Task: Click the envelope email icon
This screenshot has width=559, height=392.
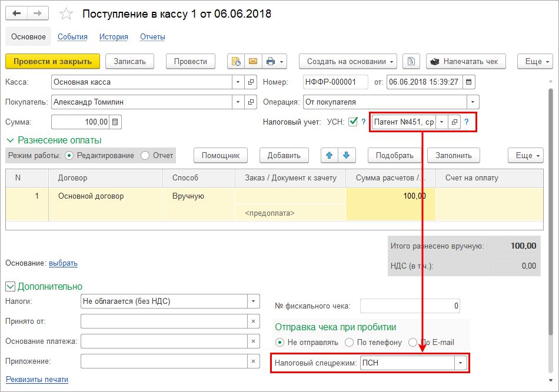Action: click(253, 61)
